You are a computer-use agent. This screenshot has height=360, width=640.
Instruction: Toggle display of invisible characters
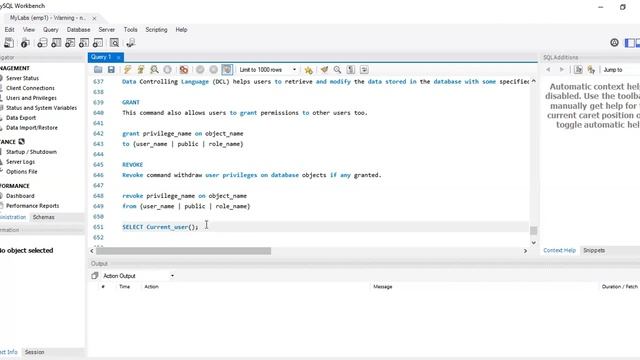point(351,70)
